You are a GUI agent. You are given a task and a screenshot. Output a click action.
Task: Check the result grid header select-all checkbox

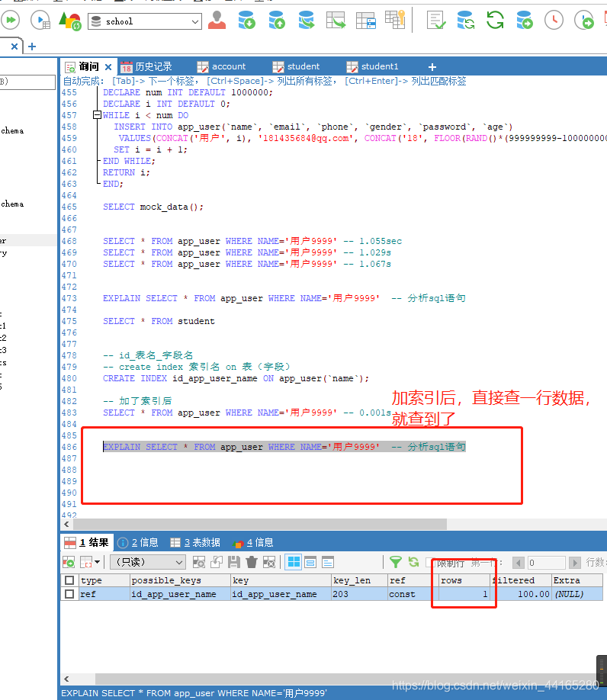click(69, 580)
